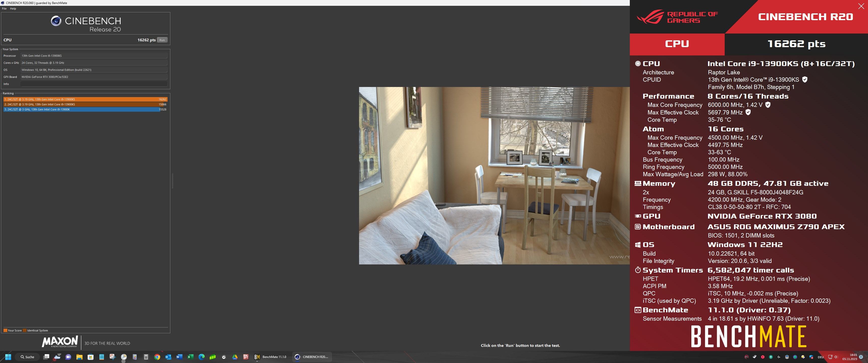This screenshot has height=363, width=868.
Task: Launch Word from the taskbar
Action: point(179,357)
